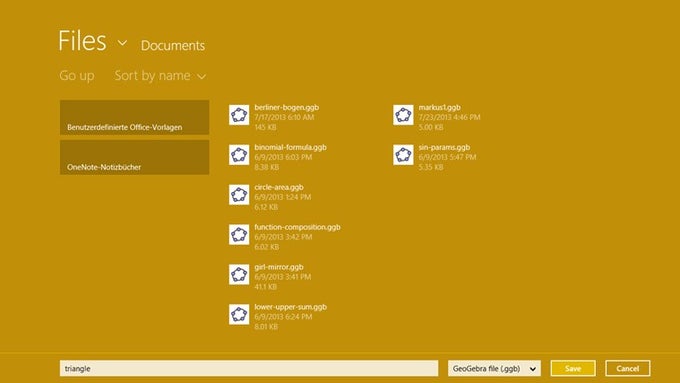Expand the Files location chevron
The width and height of the screenshot is (680, 383).
pos(123,43)
